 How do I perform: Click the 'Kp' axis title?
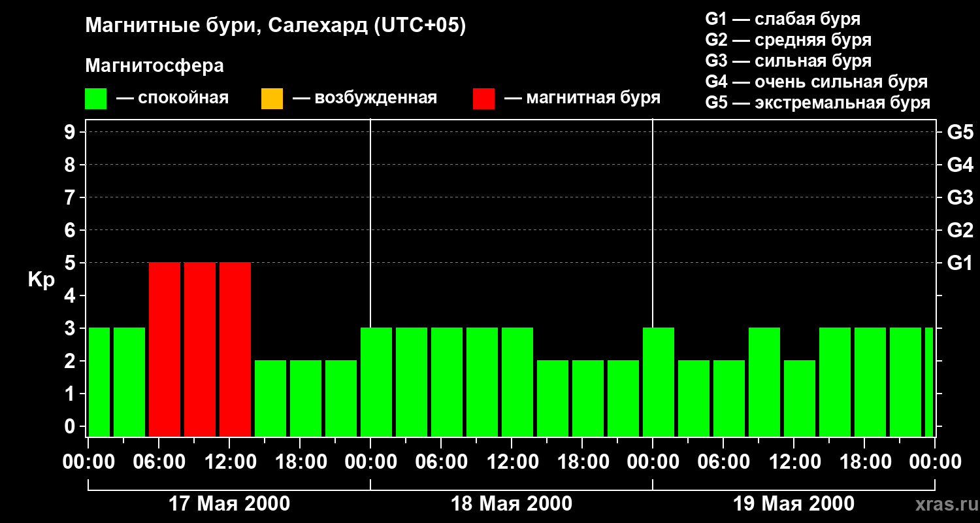[x=41, y=279]
